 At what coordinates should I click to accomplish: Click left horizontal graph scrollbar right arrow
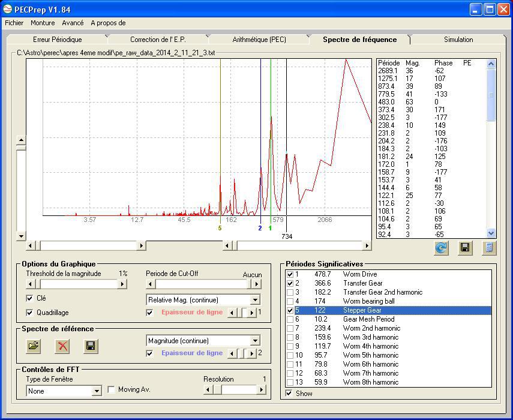pyautogui.click(x=142, y=245)
